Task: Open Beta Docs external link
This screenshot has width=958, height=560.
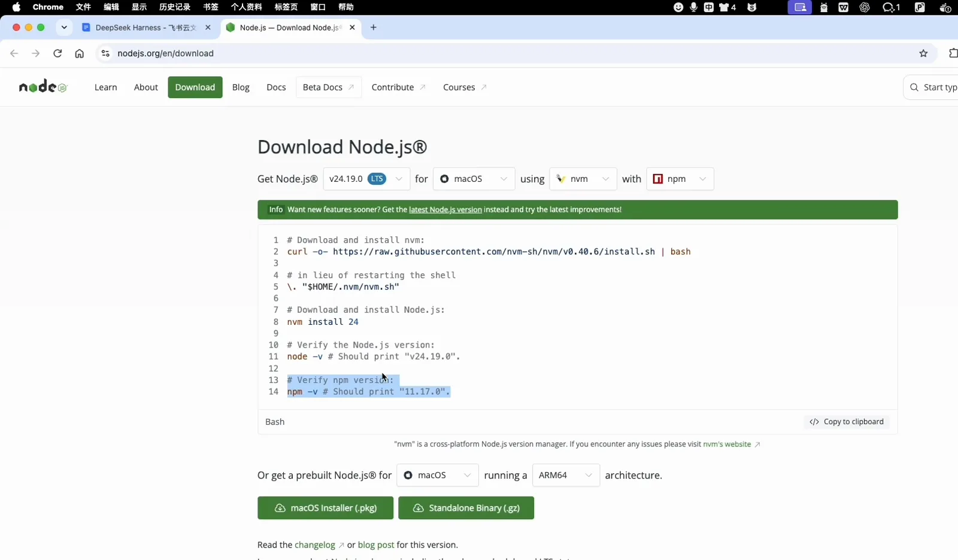Action: pos(329,87)
